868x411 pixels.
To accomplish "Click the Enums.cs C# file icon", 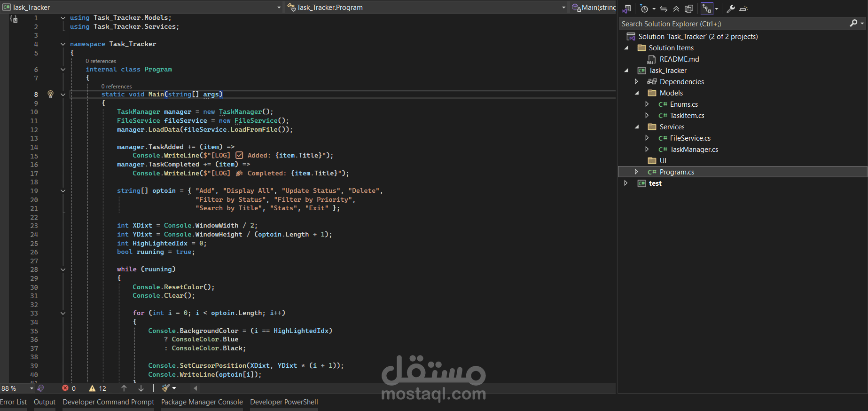I will point(663,104).
